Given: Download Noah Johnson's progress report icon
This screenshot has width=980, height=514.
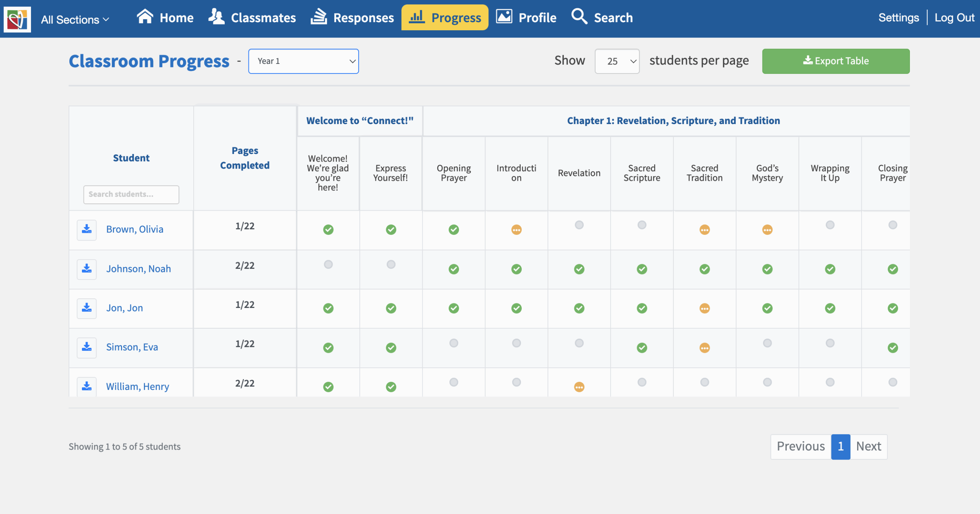Looking at the screenshot, I should pyautogui.click(x=87, y=269).
